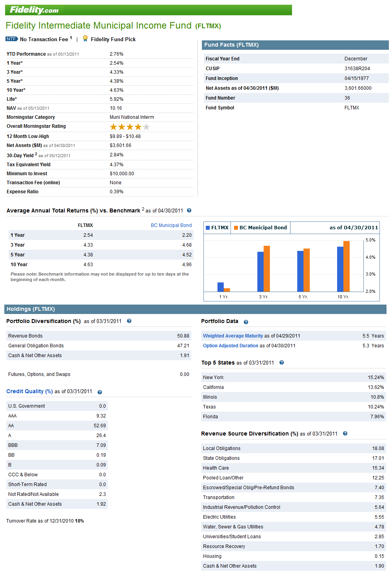Image resolution: width=392 pixels, height=588 pixels.
Task: Open help icon beside Average Annual Total Returns
Action: click(189, 211)
